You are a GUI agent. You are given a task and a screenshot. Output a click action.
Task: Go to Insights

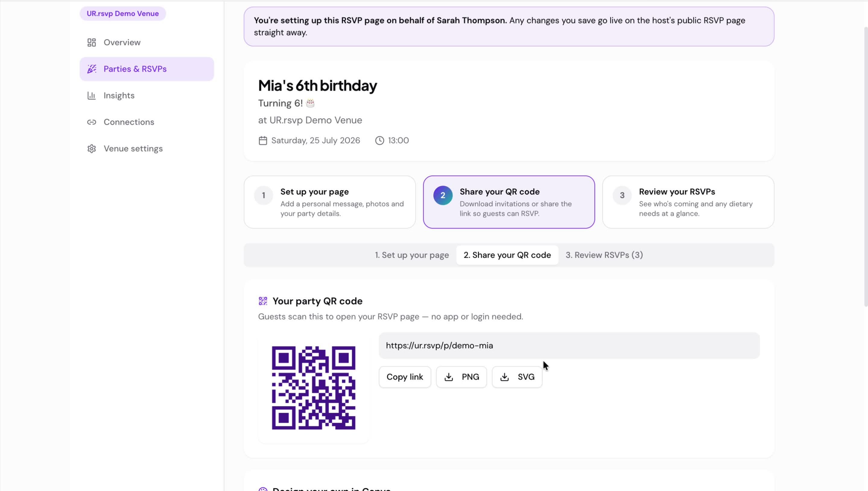147,95
